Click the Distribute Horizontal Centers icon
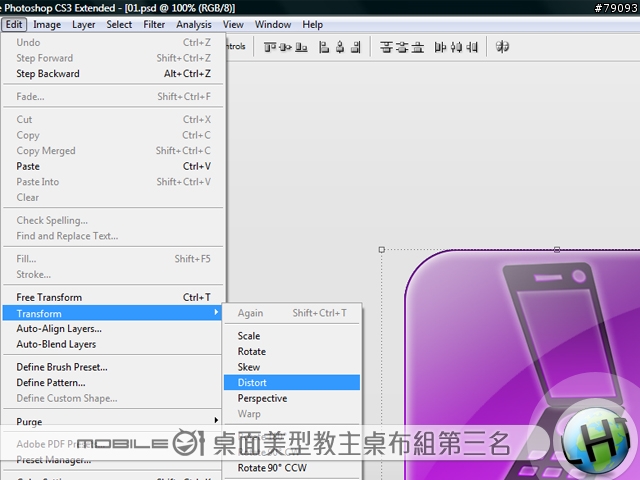The width and height of the screenshot is (640, 480). (x=456, y=47)
